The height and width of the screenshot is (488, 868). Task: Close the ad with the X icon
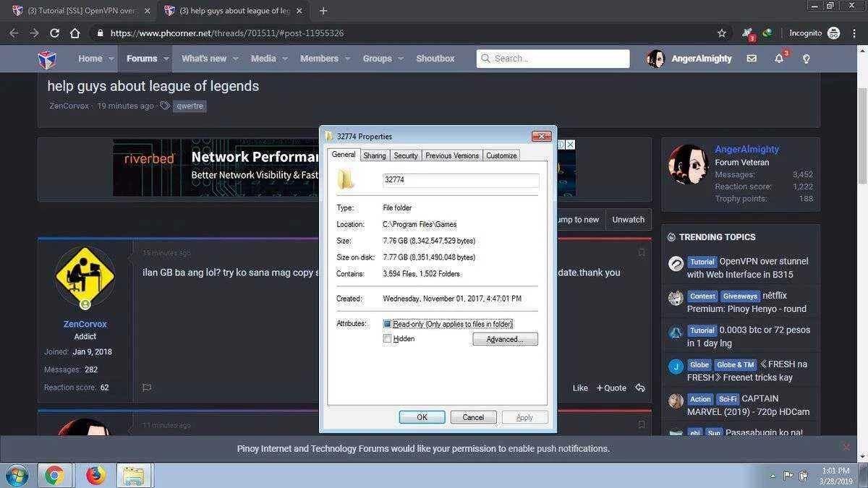[570, 145]
